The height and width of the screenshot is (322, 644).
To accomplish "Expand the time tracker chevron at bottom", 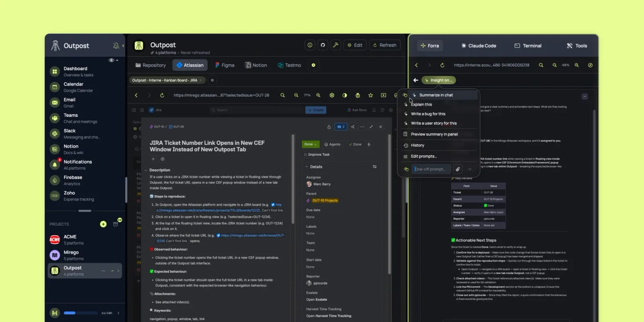I will coord(118,313).
